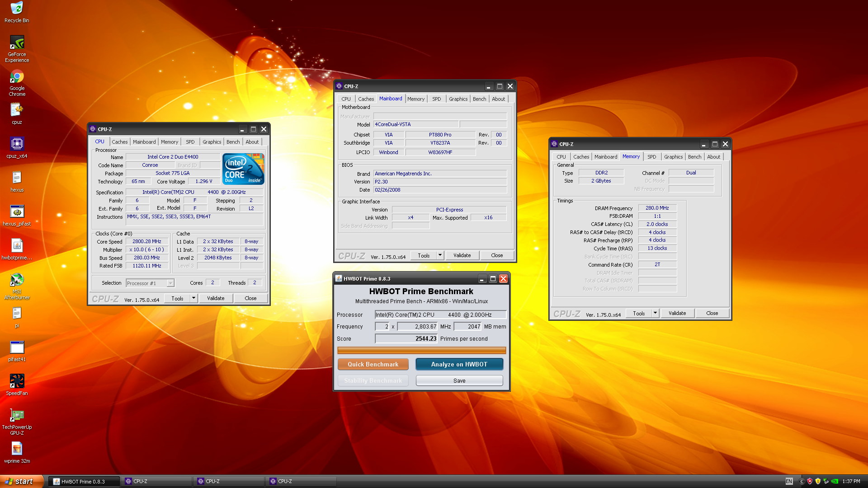868x488 pixels.
Task: Click Analyze on HWBOT button
Action: tap(459, 364)
